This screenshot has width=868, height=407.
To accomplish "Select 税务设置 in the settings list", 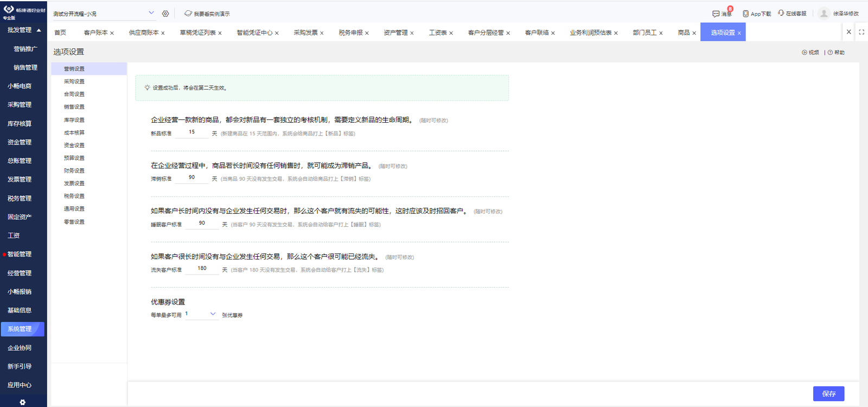I will pos(74,196).
